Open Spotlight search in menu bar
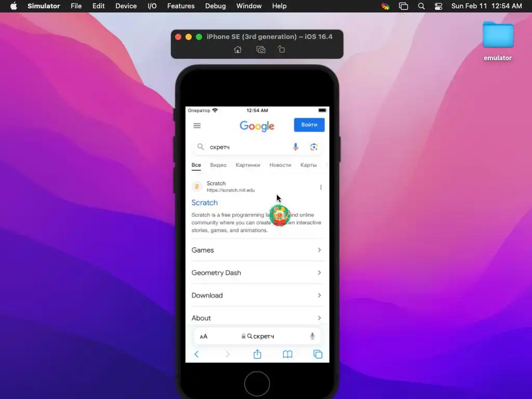 [421, 6]
